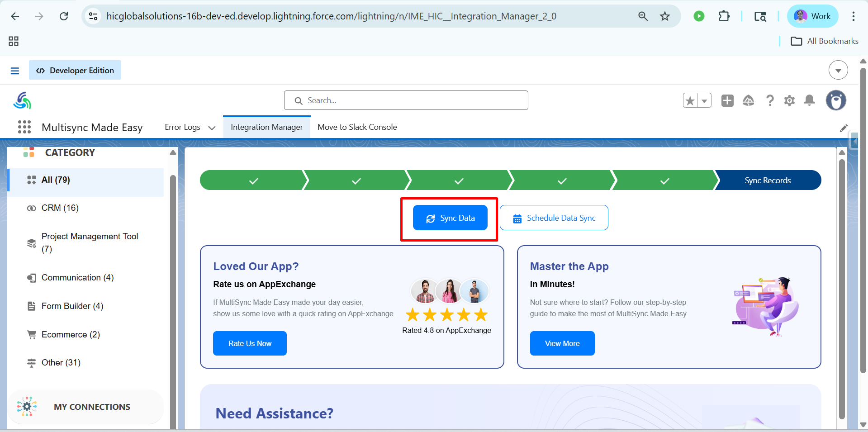Click the Salesforce app logo
The height and width of the screenshot is (432, 868).
[22, 100]
